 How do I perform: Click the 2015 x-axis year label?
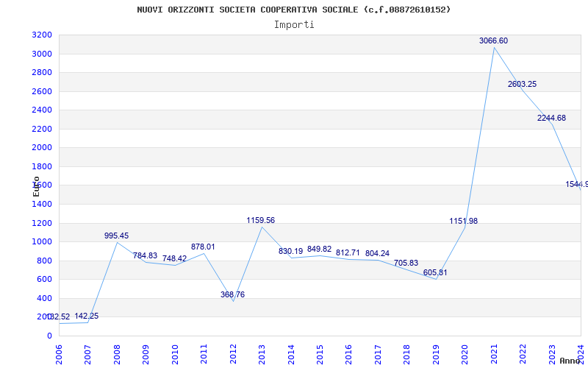coord(320,354)
